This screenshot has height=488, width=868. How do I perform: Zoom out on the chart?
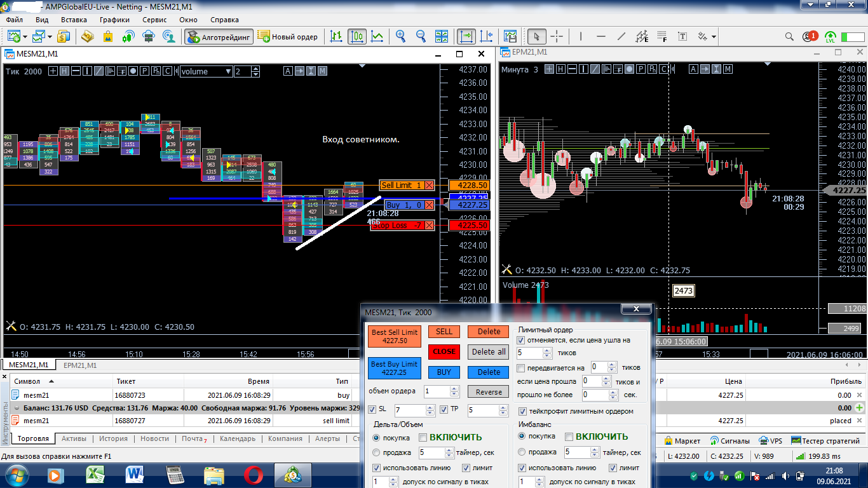click(421, 36)
